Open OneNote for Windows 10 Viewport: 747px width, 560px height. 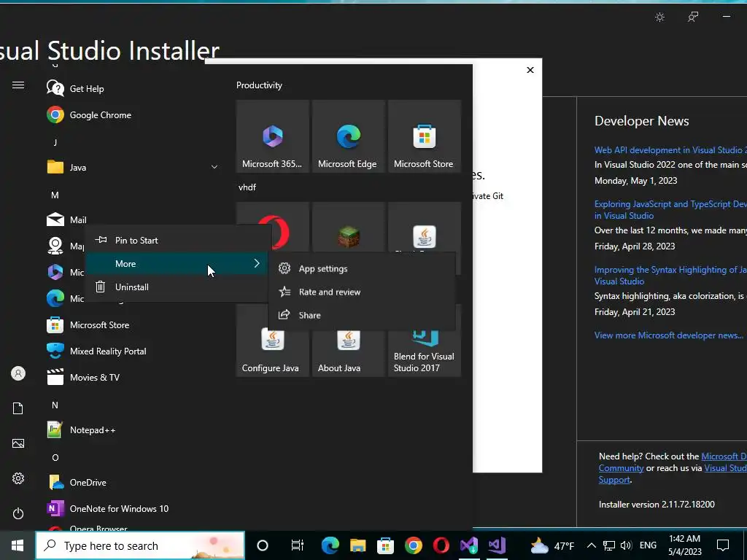coord(119,508)
